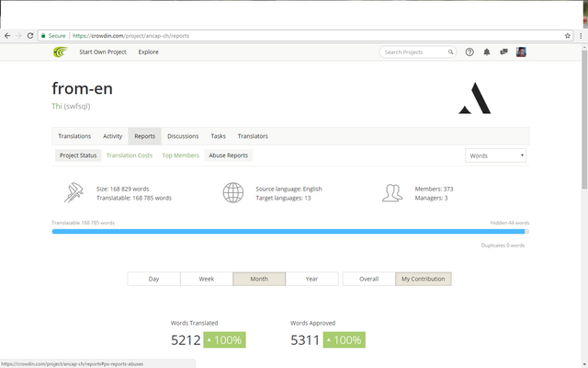Open the Top Members report

coord(180,155)
